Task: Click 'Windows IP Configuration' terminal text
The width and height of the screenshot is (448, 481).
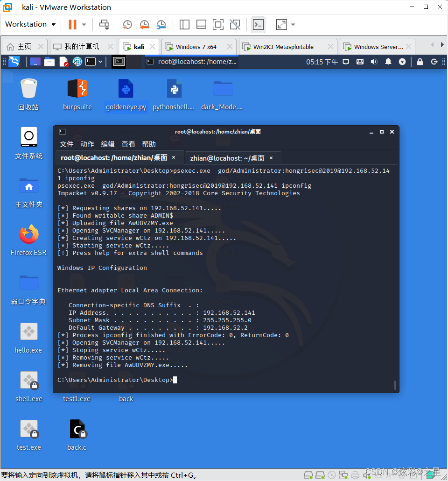Action: pos(102,268)
